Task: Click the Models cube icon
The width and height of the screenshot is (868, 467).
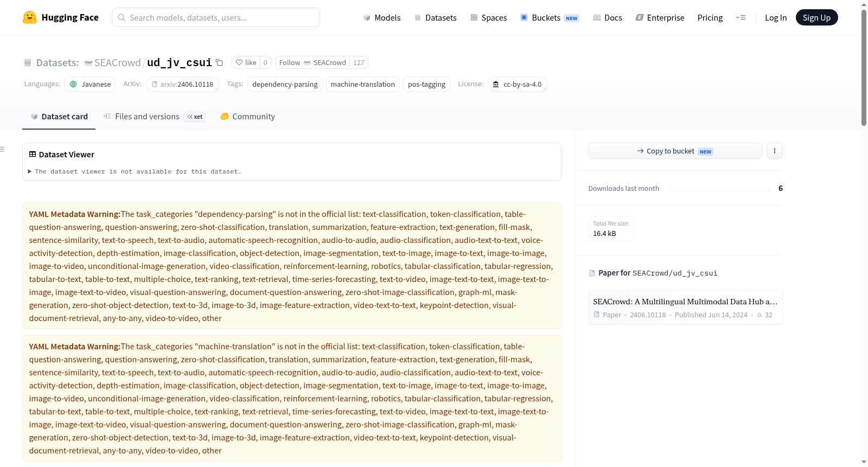Action: (x=367, y=18)
